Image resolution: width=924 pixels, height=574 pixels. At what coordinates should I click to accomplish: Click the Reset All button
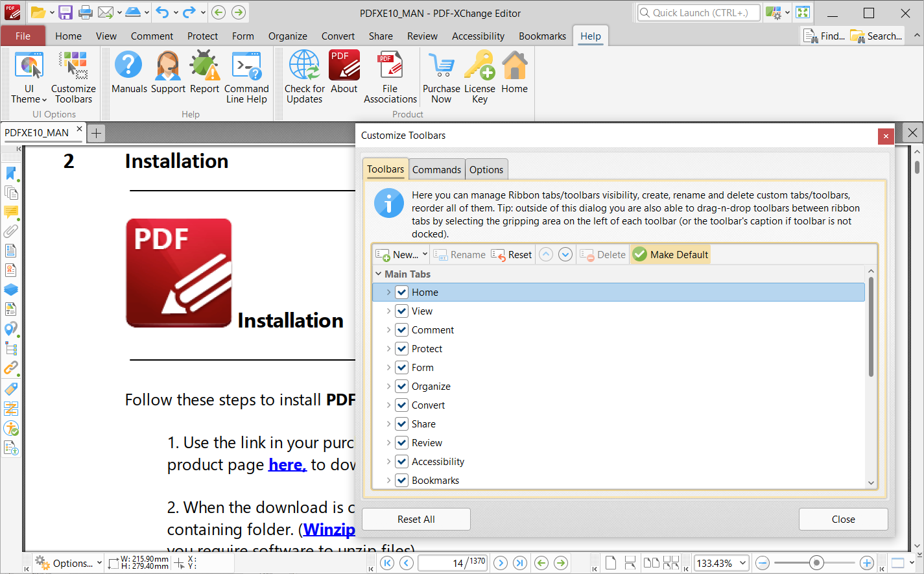[416, 520]
